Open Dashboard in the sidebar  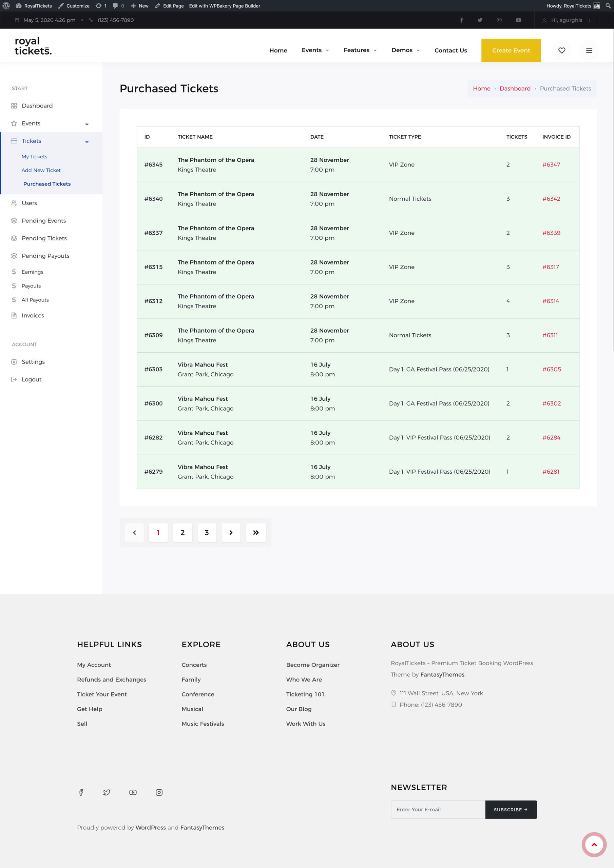(x=37, y=106)
